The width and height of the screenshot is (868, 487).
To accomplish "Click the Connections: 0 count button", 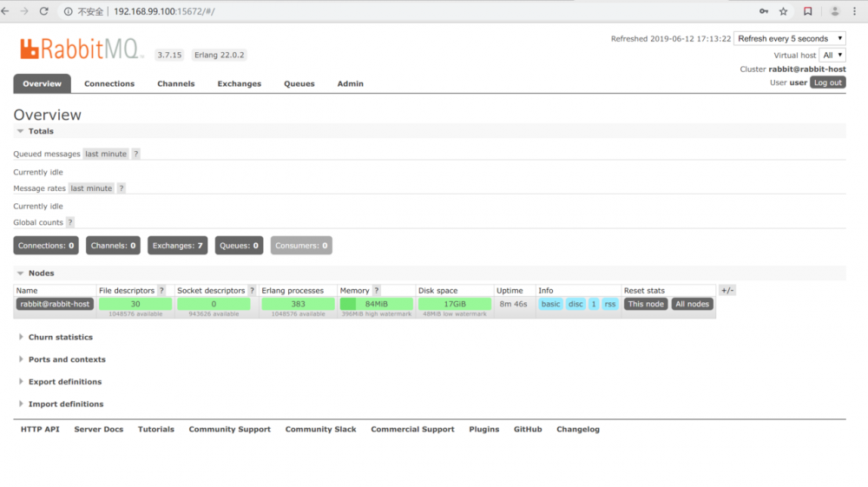I will [46, 246].
